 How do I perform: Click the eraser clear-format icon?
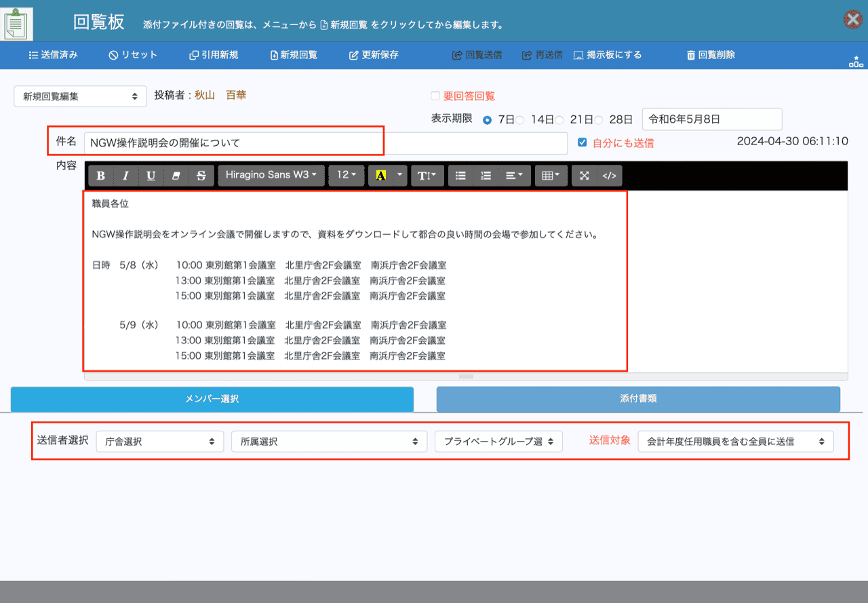pyautogui.click(x=176, y=176)
